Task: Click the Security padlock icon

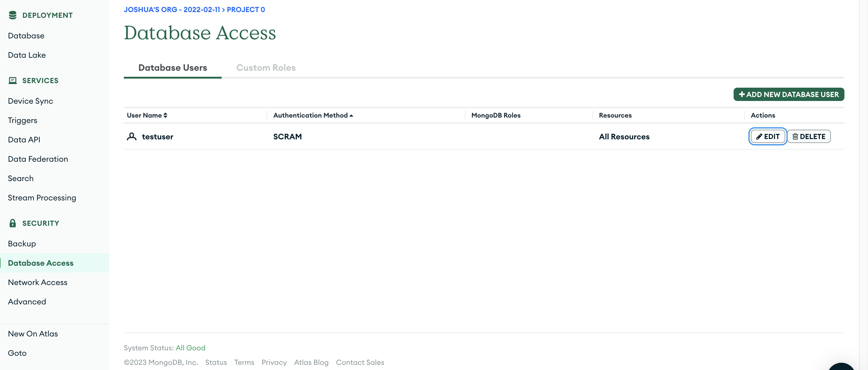Action: coord(12,223)
